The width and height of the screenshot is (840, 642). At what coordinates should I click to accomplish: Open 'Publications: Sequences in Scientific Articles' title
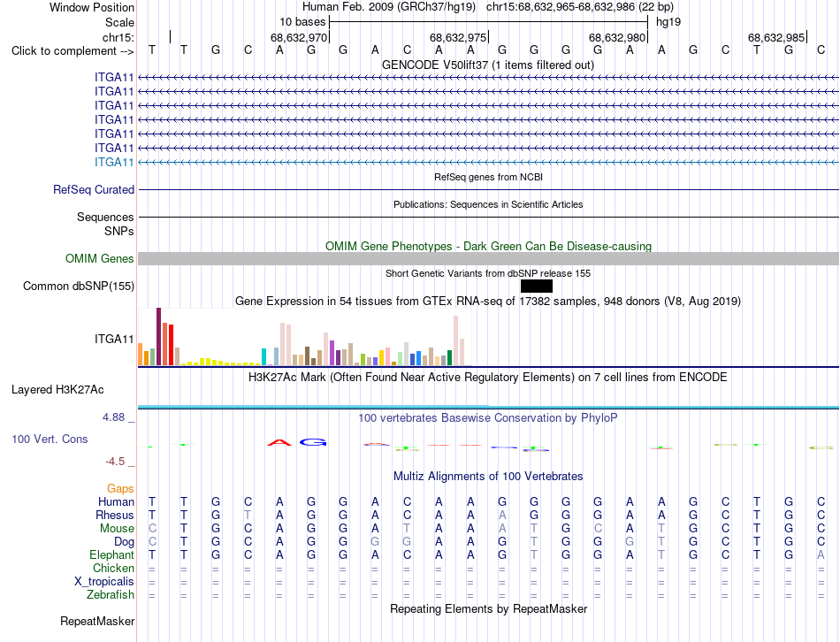[x=488, y=204]
